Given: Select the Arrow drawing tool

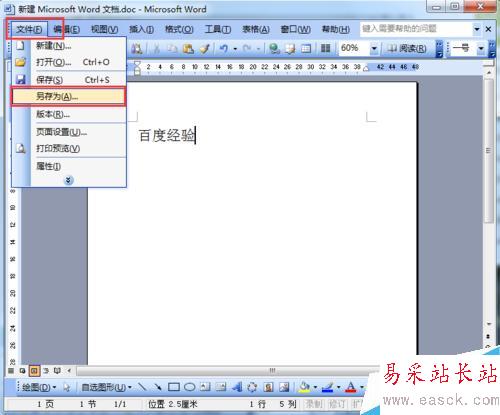Looking at the screenshot, I should point(158,387).
